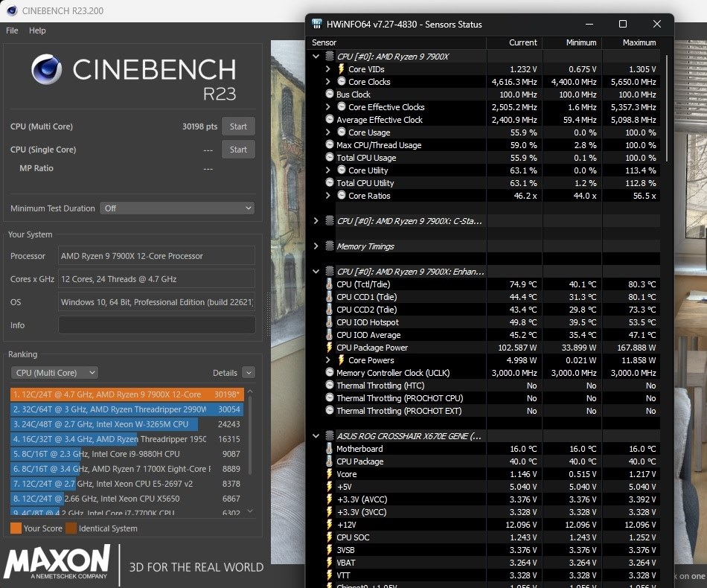Click the Bus Clock sensor icon
Viewport: 707px width, 588px height.
pyautogui.click(x=330, y=94)
